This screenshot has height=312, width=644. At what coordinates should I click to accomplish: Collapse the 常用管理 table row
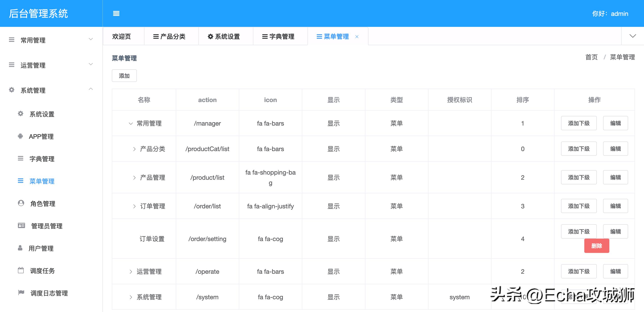(130, 123)
